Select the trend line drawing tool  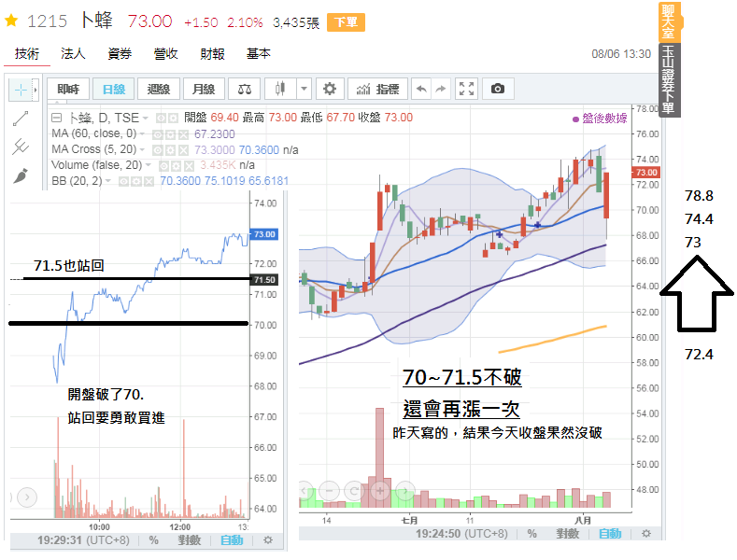[21, 119]
